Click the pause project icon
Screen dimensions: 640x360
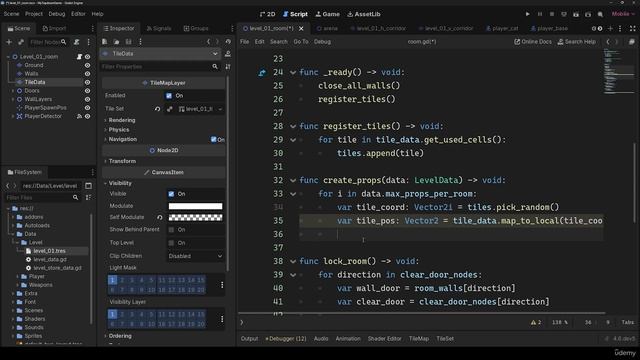[x=540, y=14]
